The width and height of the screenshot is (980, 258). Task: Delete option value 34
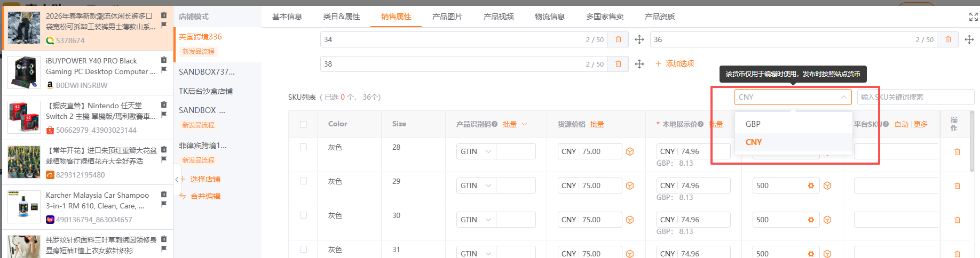pos(618,39)
